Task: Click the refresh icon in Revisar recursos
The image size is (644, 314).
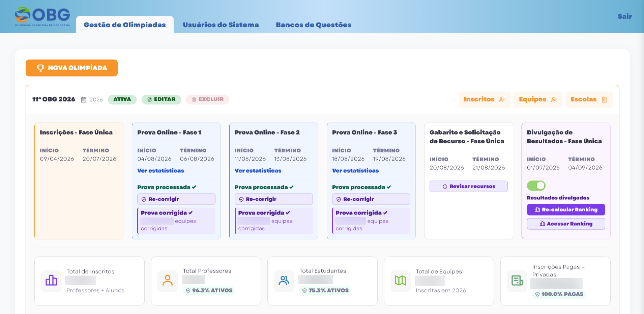Action: [445, 187]
